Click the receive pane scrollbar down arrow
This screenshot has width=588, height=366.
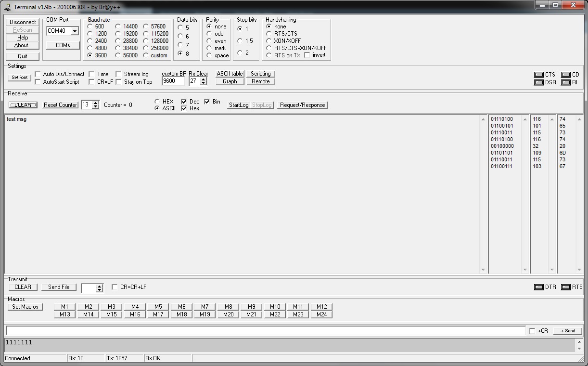[483, 270]
